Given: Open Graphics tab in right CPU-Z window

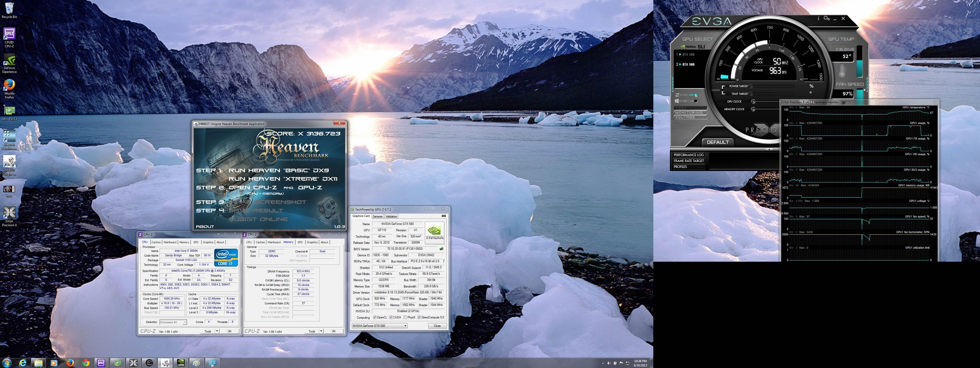Looking at the screenshot, I should (x=312, y=242).
